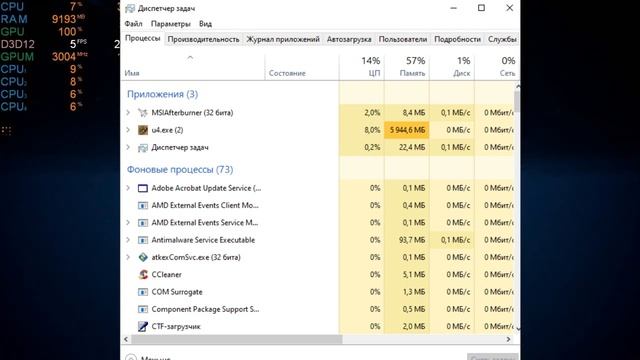Image resolution: width=640 pixels, height=360 pixels.
Task: Click the horizontal scrollbar left arrow
Action: tap(126, 339)
